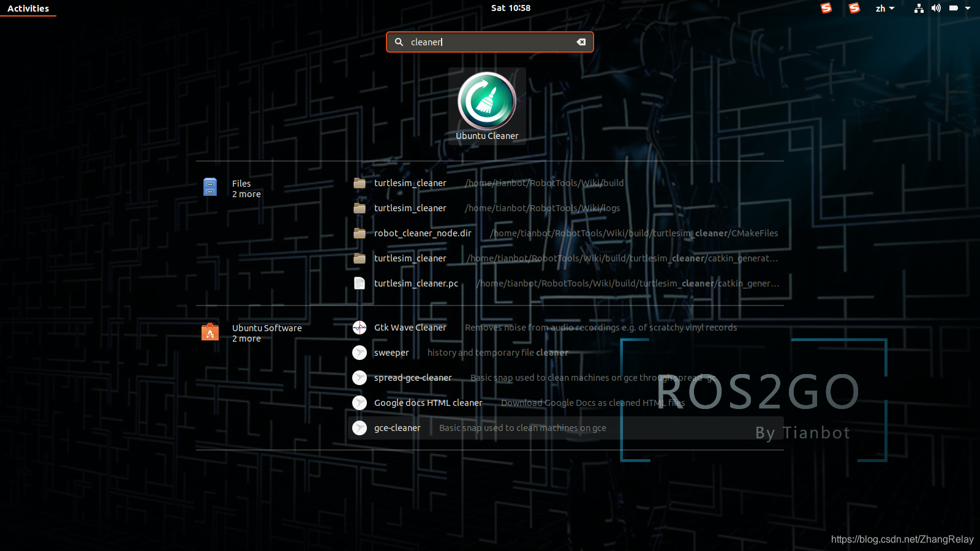Click the second Sogou input tray icon
Image resolution: width=980 pixels, height=551 pixels.
tap(854, 8)
